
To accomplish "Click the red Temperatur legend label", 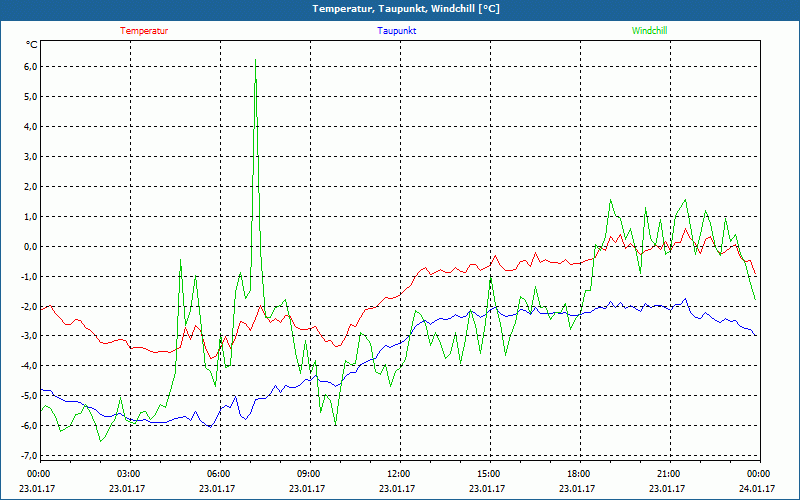I will point(144,31).
